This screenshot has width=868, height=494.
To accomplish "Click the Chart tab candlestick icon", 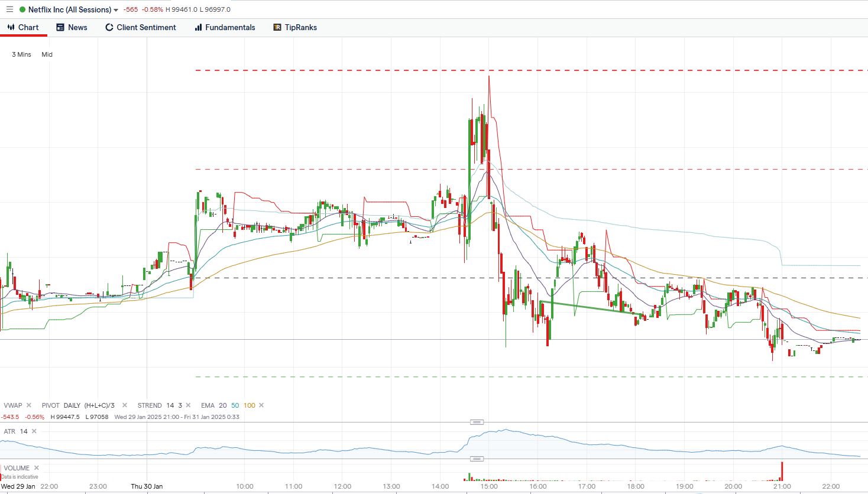I will pos(11,27).
